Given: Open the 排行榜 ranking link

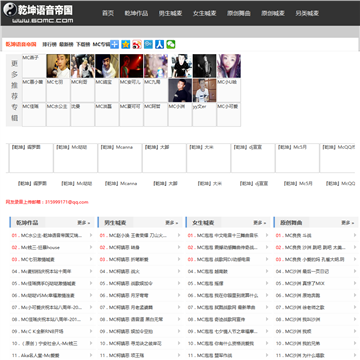Looking at the screenshot, I should tap(49, 44).
